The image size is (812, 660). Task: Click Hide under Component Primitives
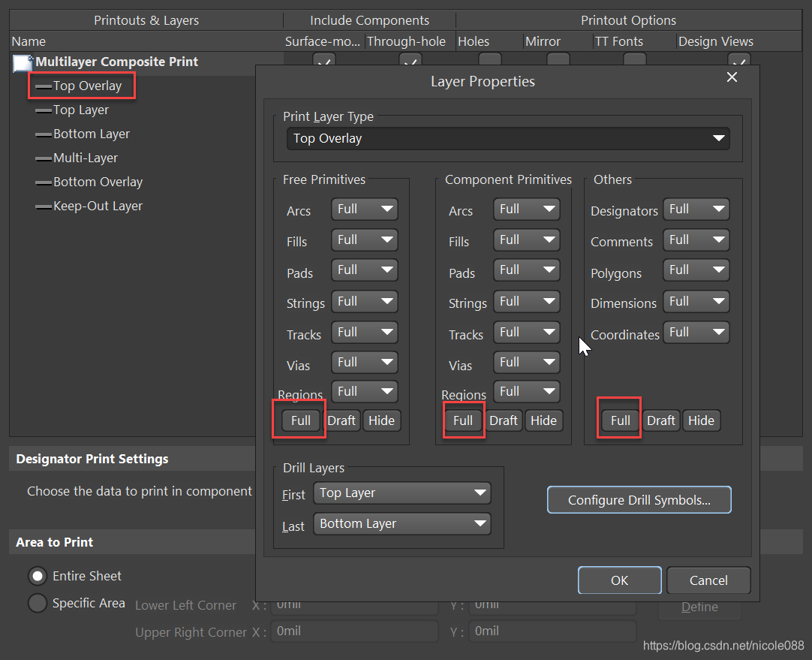point(543,420)
